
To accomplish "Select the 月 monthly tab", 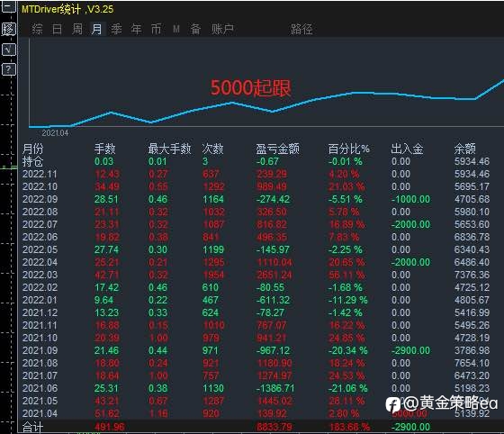I will click(97, 29).
